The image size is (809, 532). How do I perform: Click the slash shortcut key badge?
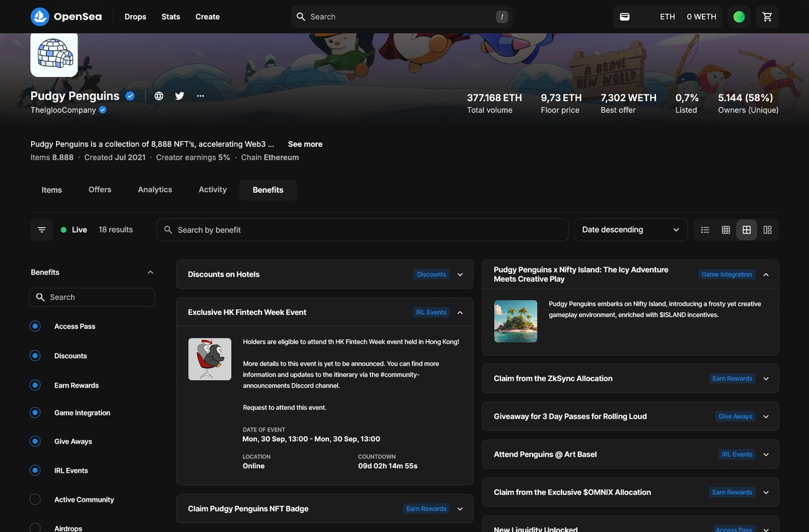tap(502, 17)
